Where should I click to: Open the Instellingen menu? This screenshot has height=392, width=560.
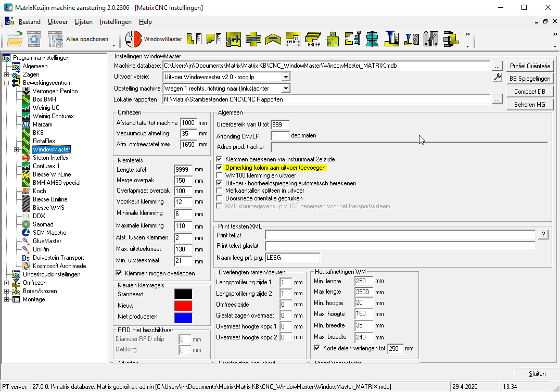pyautogui.click(x=115, y=22)
